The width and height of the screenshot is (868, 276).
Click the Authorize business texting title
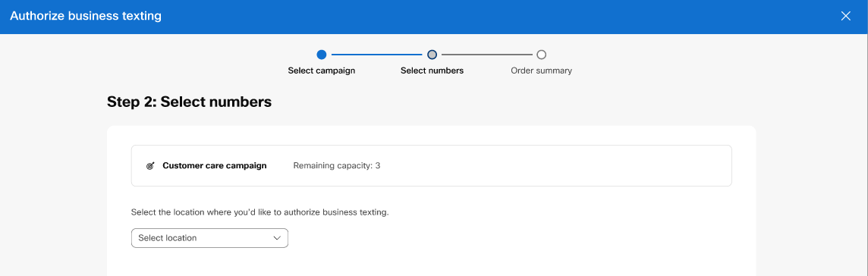tap(86, 16)
